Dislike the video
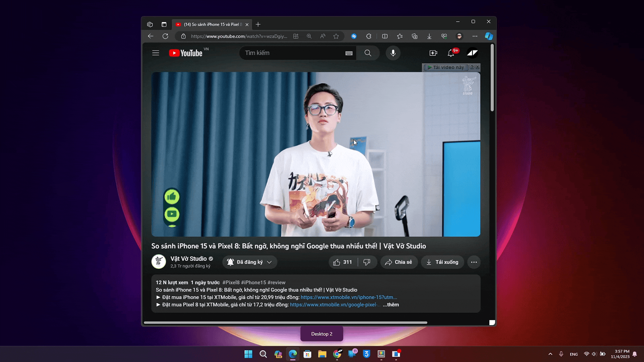 click(x=367, y=262)
